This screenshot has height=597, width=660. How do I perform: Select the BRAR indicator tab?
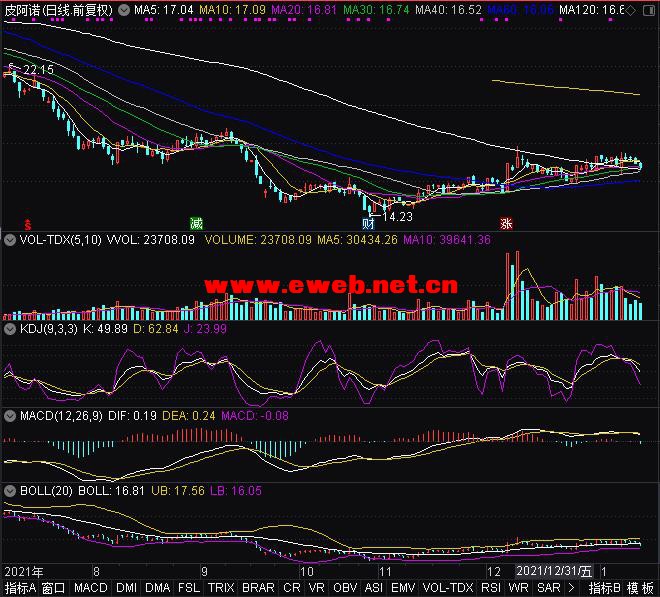click(x=258, y=588)
